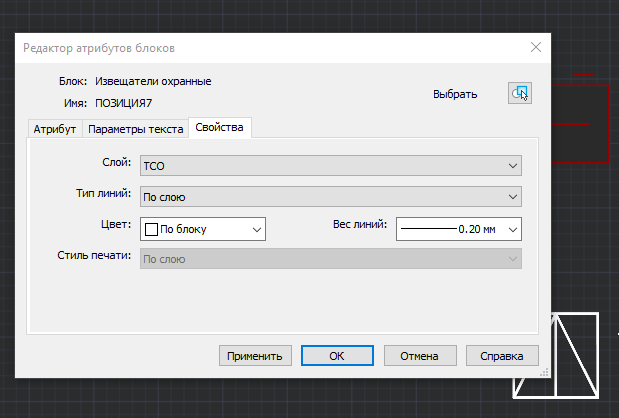Expand the Тип линий dropdown
The image size is (619, 418).
pyautogui.click(x=330, y=197)
